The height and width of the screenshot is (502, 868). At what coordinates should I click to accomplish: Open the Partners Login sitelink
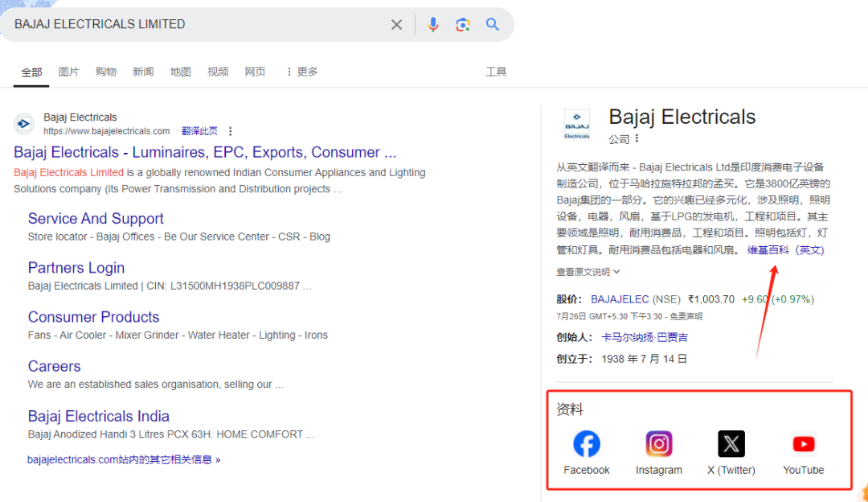click(76, 268)
